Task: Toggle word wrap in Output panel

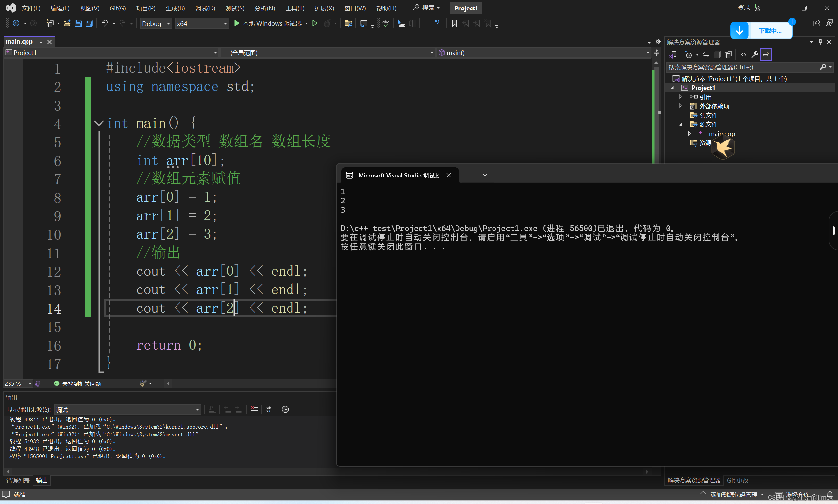Action: [270, 410]
